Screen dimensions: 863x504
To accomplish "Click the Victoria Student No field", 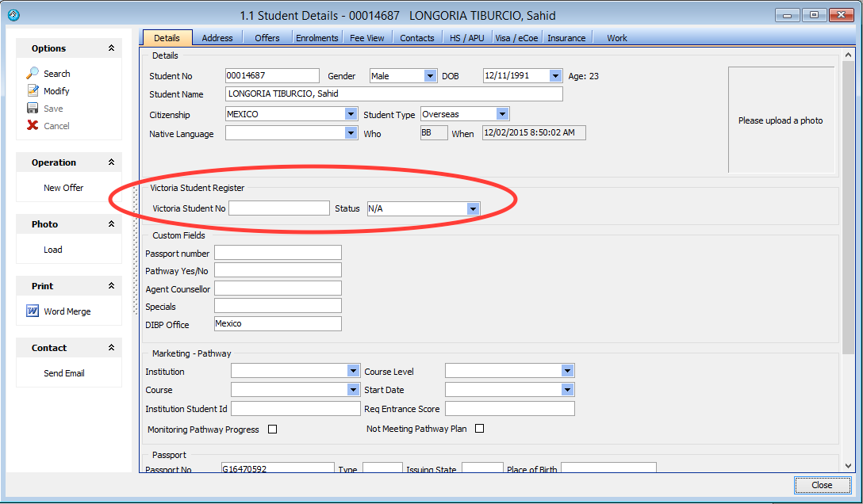I will pos(278,208).
